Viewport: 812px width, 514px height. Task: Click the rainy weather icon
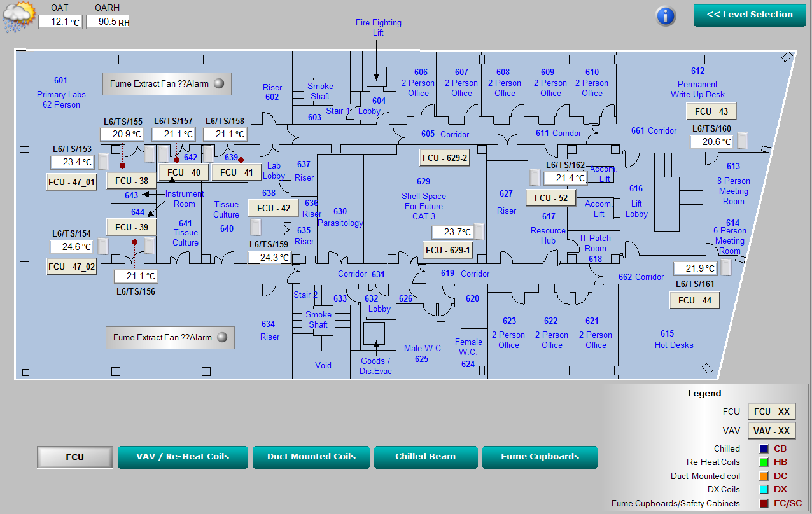click(x=18, y=17)
